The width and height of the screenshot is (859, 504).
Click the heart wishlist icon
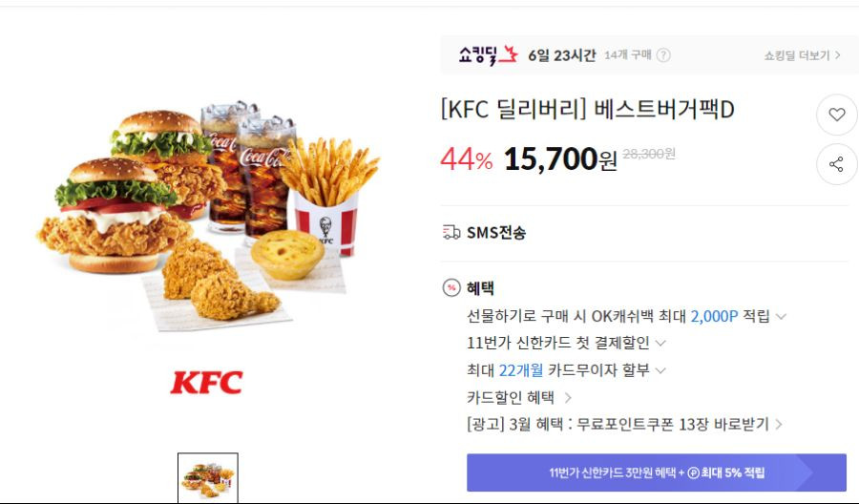836,115
